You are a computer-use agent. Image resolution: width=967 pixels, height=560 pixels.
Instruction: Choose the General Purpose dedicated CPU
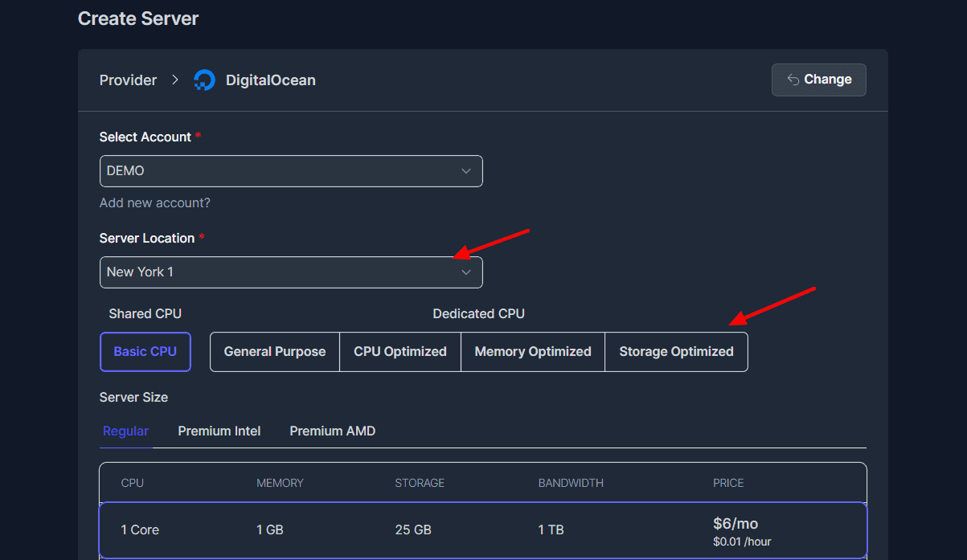point(275,352)
